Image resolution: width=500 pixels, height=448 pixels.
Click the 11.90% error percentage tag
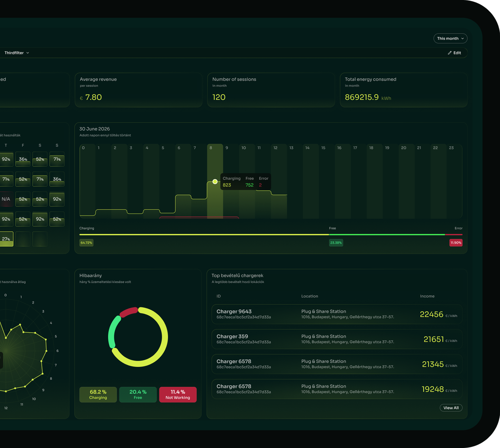pyautogui.click(x=456, y=243)
